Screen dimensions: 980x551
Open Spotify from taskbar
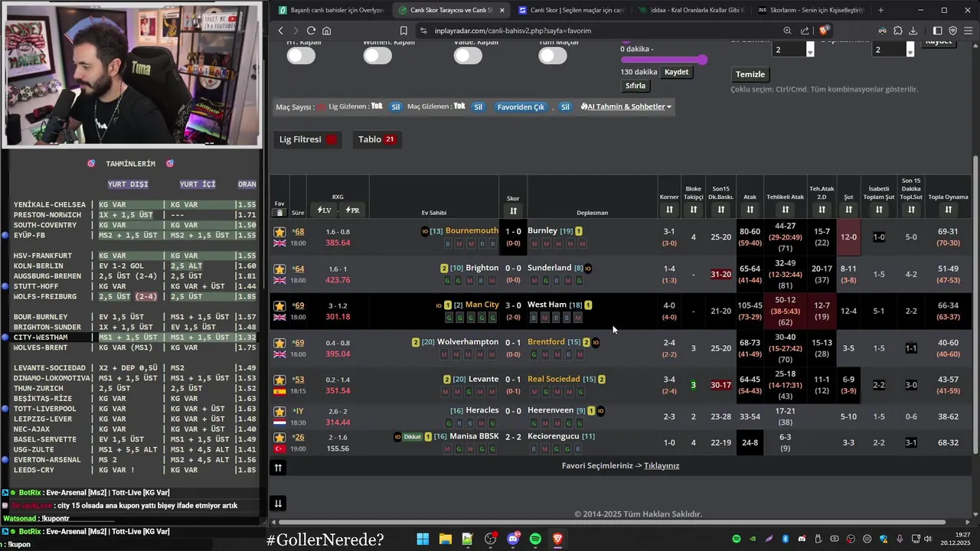tap(535, 540)
